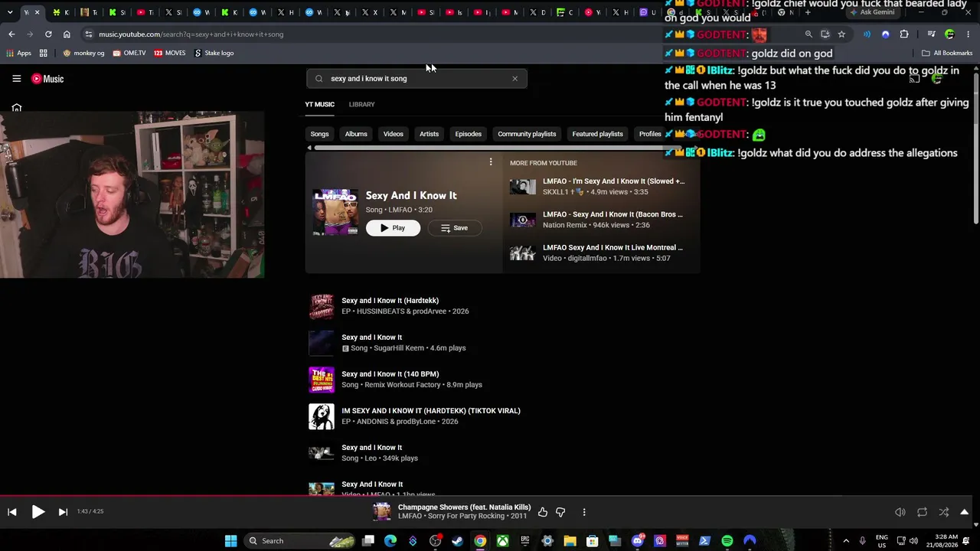Click the Champagne Showers album thumbnail in the player
The image size is (980, 551).
[x=382, y=512]
